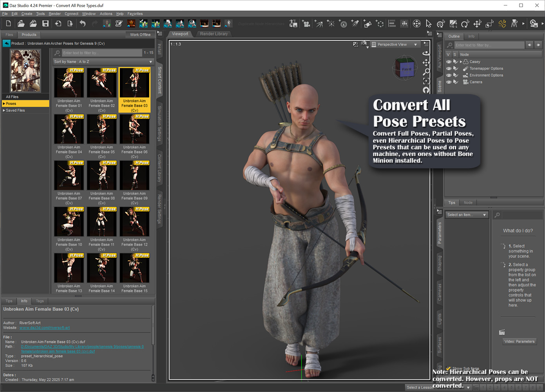The image size is (545, 392).
Task: Check the Show Sub Items checkbox
Action: (x=449, y=368)
